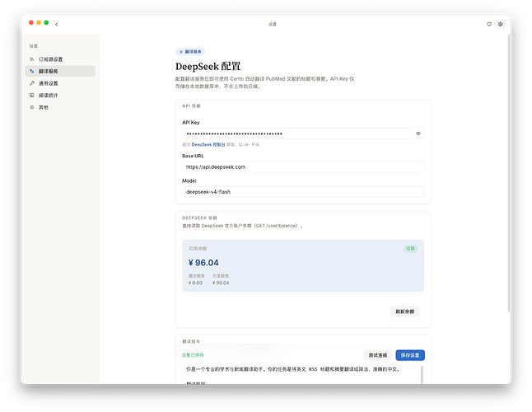Viewport: 532px width, 412px height.
Task: Click into the API Key password field
Action: 296,133
